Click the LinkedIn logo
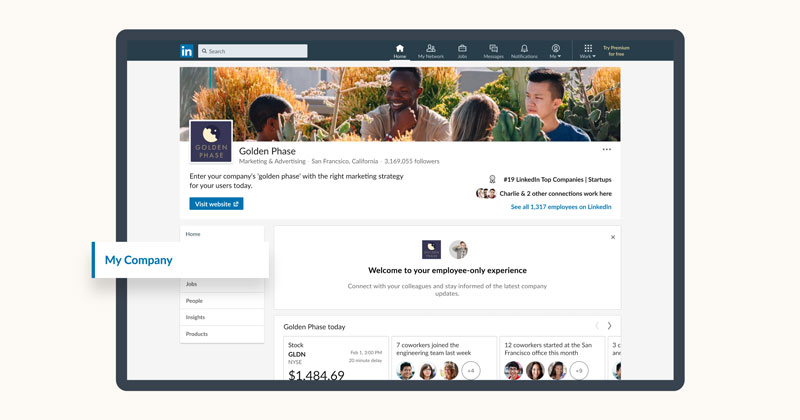Screen dimensions: 800x420 coord(187,51)
